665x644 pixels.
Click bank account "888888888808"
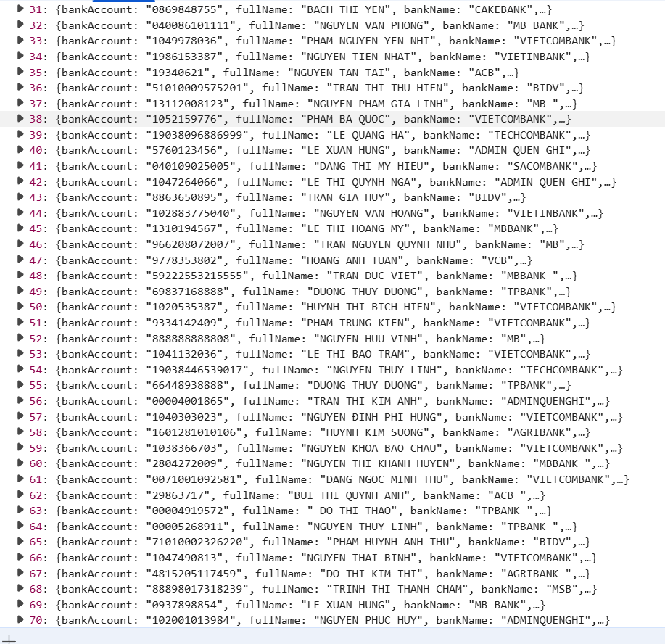(191, 339)
